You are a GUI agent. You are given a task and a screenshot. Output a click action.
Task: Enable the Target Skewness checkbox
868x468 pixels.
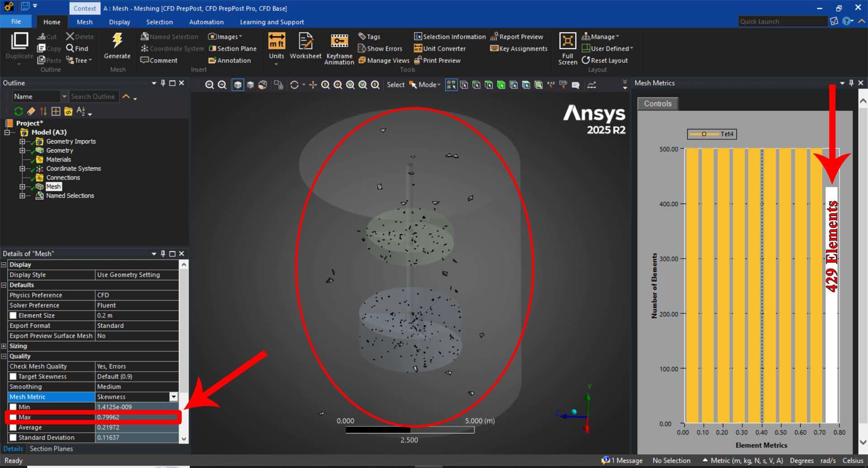(x=13, y=377)
